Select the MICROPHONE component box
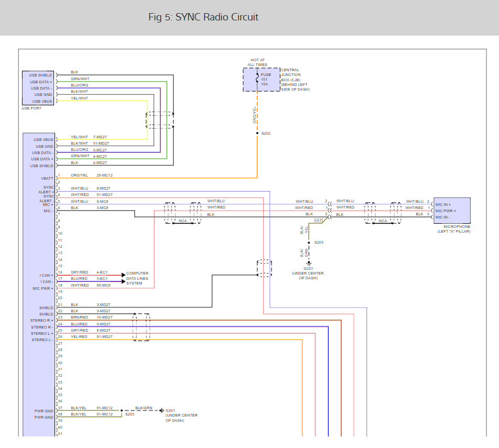Image resolution: width=499 pixels, height=448 pixels. tap(452, 210)
